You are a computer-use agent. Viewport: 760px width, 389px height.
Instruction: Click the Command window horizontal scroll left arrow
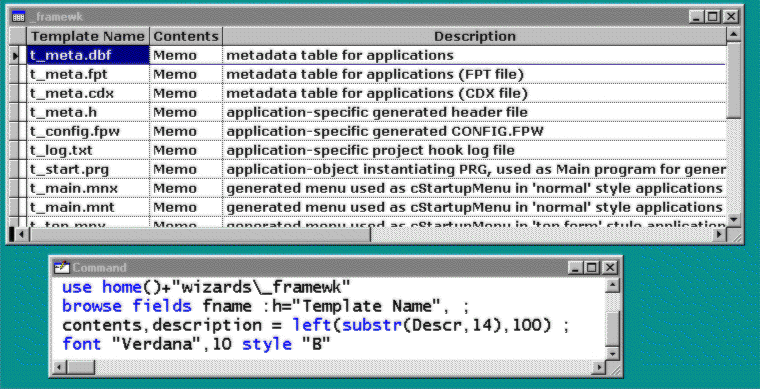click(60, 367)
